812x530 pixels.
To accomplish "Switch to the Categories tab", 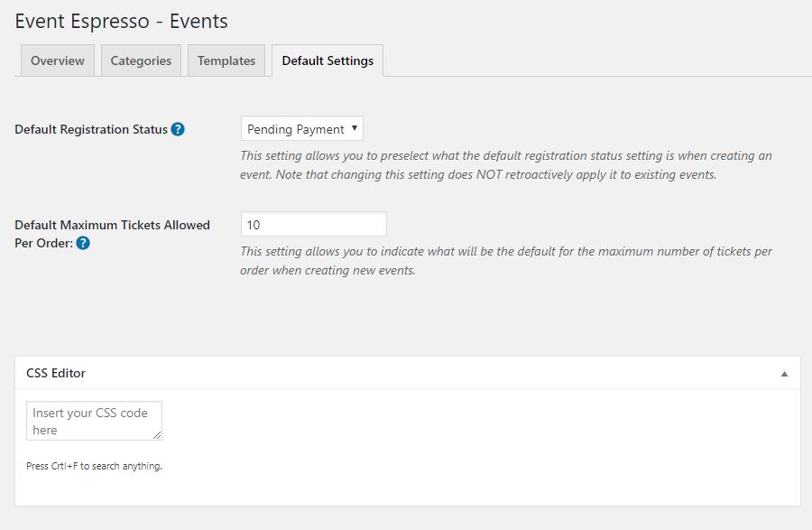I will pos(141,60).
